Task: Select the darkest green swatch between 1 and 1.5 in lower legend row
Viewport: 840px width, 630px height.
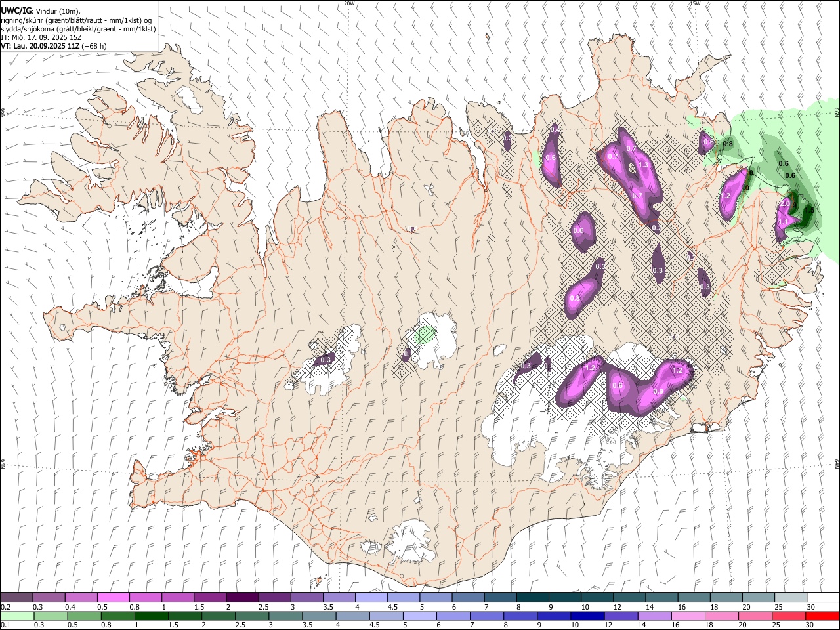Action: (x=151, y=616)
